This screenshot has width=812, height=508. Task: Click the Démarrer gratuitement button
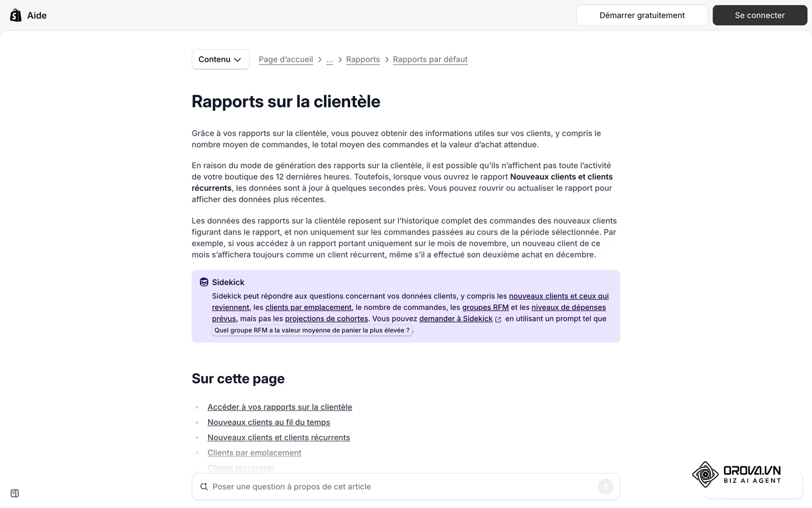coord(642,15)
